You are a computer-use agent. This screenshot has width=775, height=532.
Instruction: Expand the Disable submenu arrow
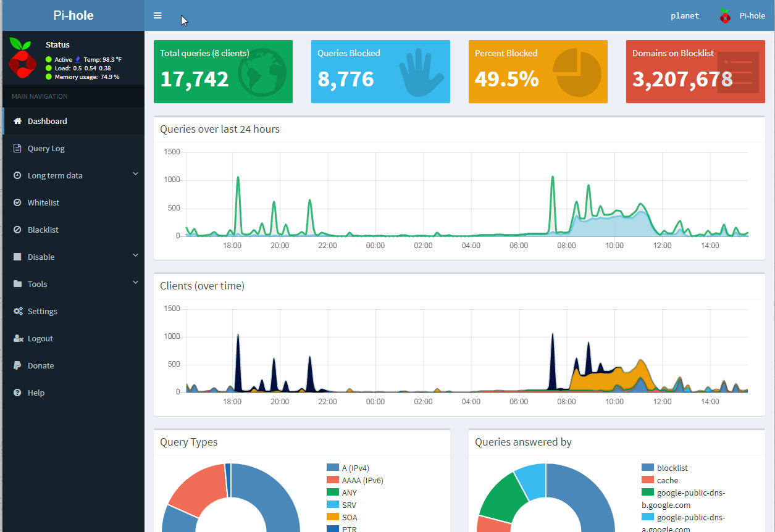pyautogui.click(x=136, y=256)
